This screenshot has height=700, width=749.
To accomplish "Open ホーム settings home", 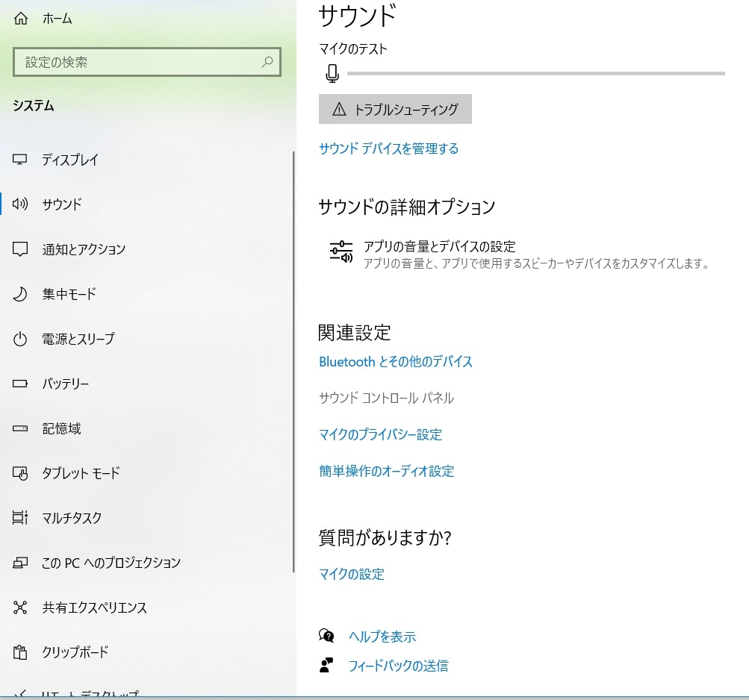I will pyautogui.click(x=58, y=19).
